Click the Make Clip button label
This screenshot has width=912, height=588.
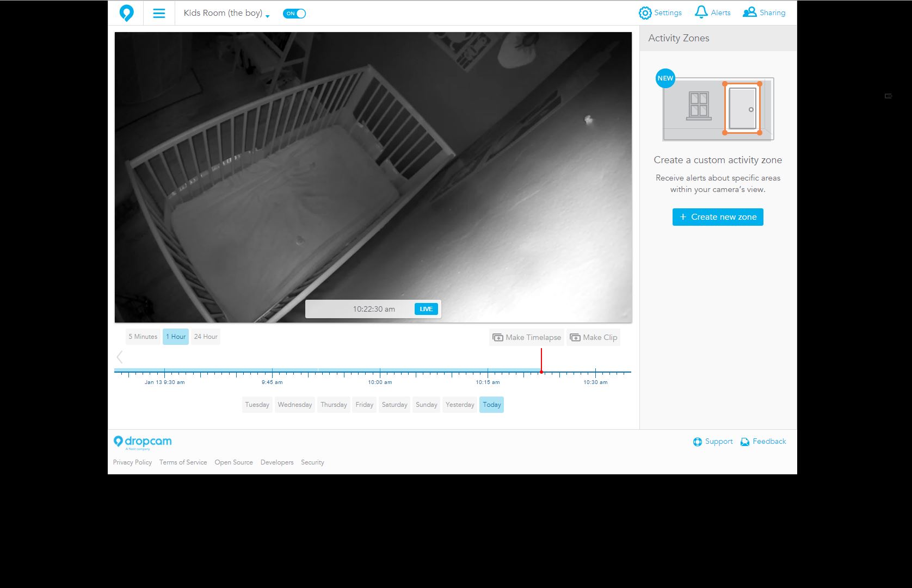pos(600,337)
